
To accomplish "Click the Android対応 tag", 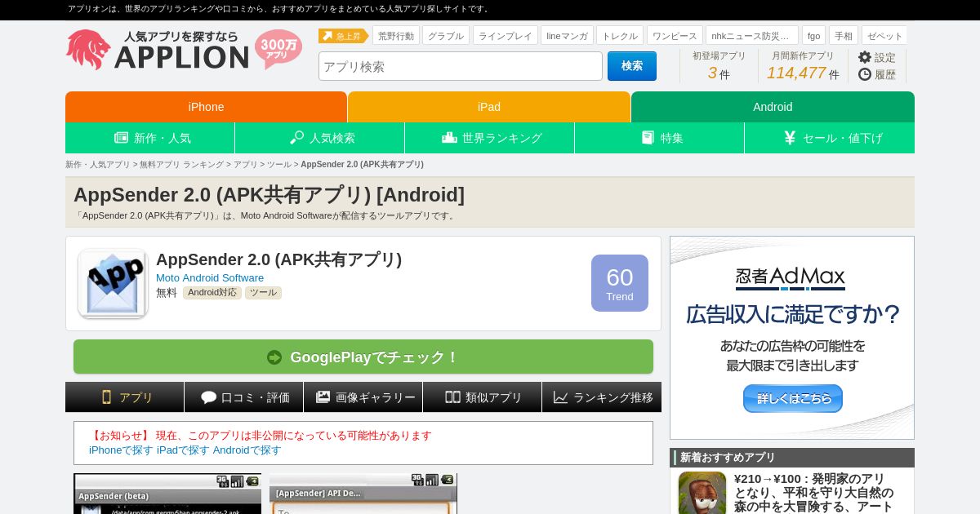I will 212,293.
